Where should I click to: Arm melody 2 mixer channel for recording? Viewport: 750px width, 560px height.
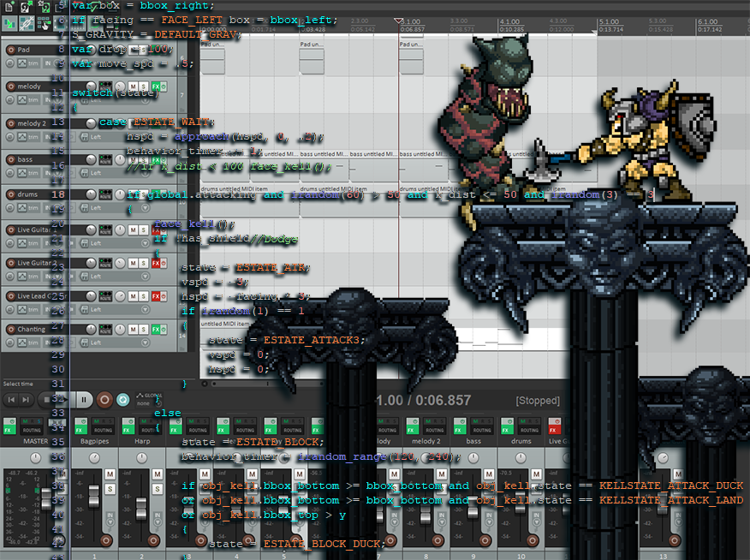click(437, 541)
